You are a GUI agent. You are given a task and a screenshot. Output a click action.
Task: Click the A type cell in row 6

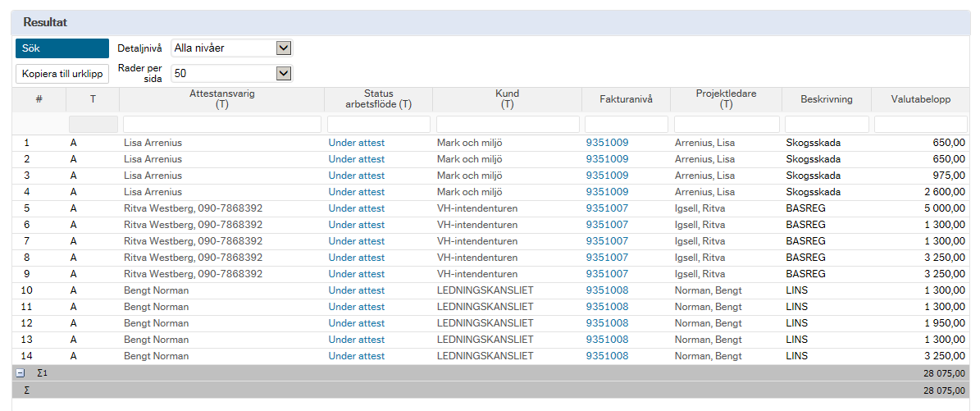pyautogui.click(x=73, y=225)
